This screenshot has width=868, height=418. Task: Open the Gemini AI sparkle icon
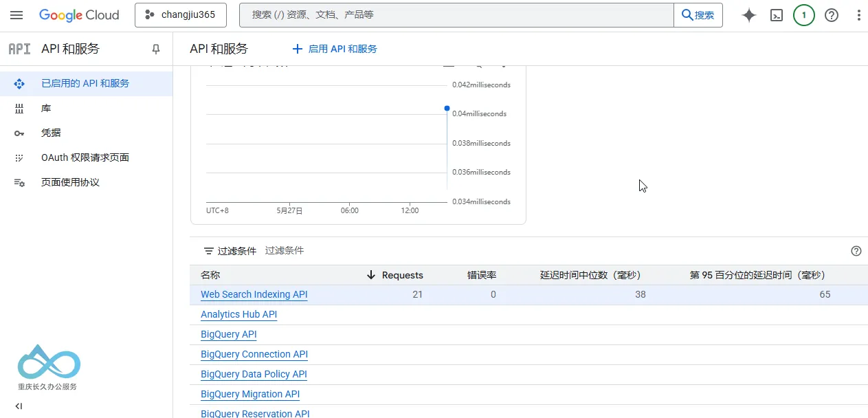pos(749,15)
